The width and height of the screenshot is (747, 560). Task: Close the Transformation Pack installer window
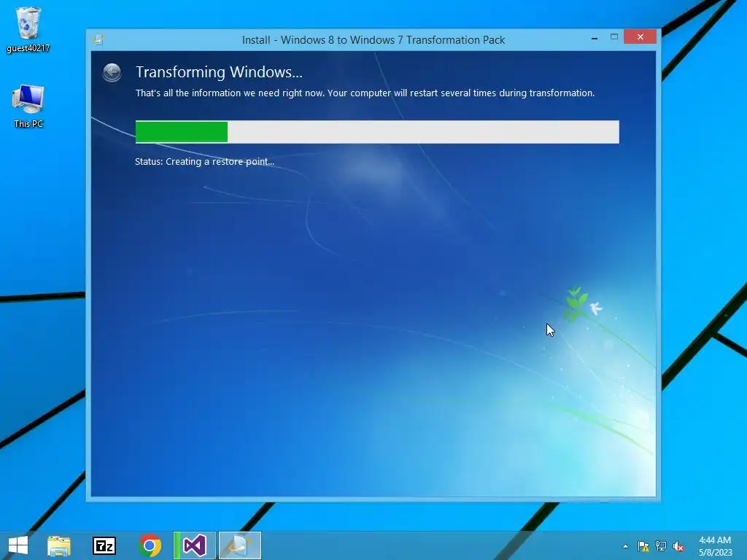coord(640,36)
